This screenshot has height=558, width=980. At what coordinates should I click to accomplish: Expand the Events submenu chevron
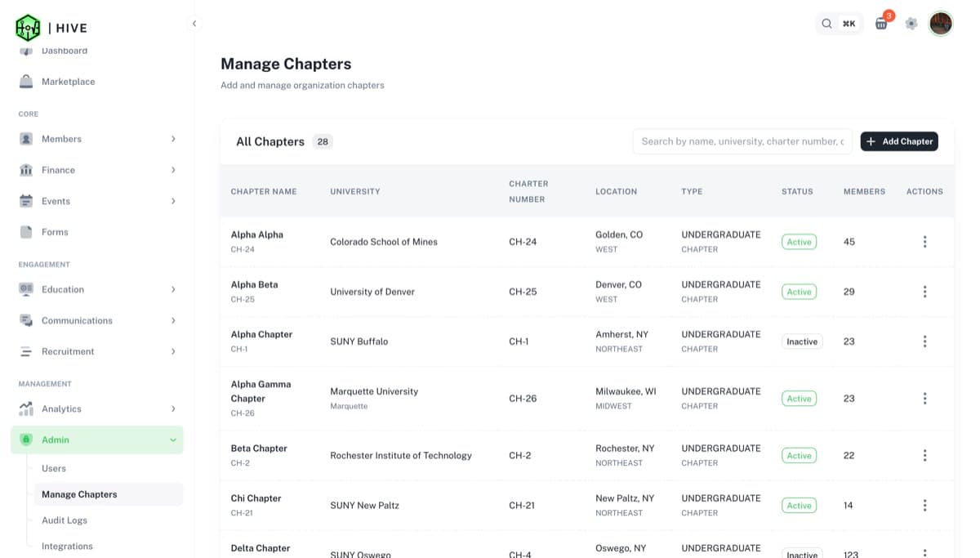click(173, 201)
